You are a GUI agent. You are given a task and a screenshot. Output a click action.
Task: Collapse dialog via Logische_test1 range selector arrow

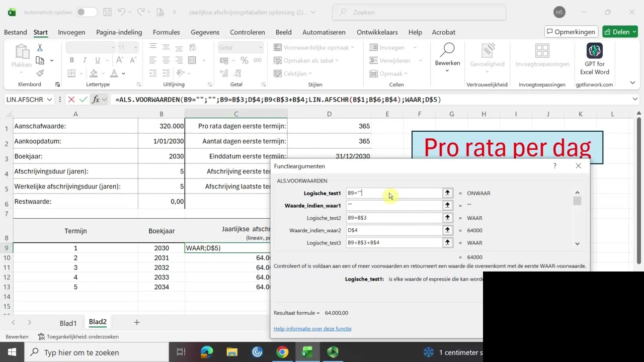click(447, 193)
